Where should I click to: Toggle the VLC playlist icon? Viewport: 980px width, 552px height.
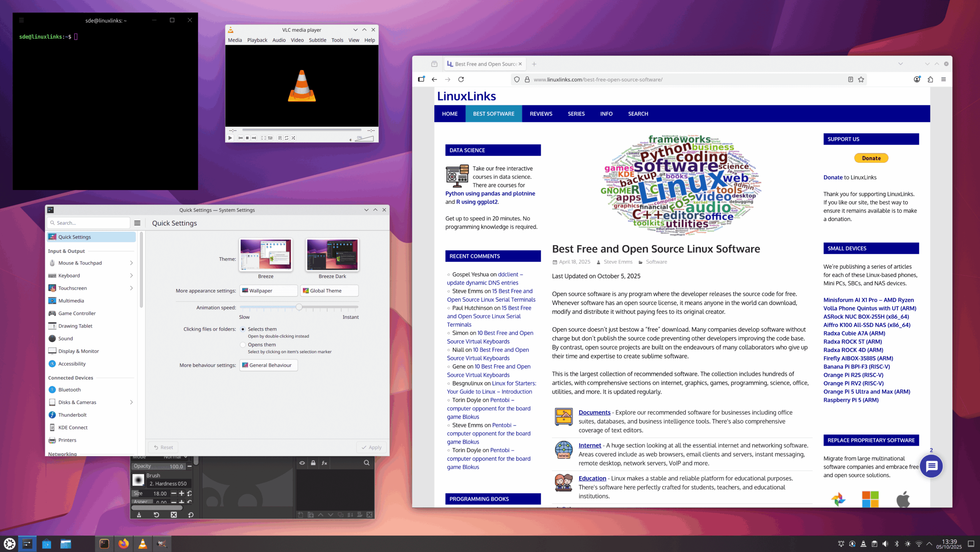click(x=280, y=138)
